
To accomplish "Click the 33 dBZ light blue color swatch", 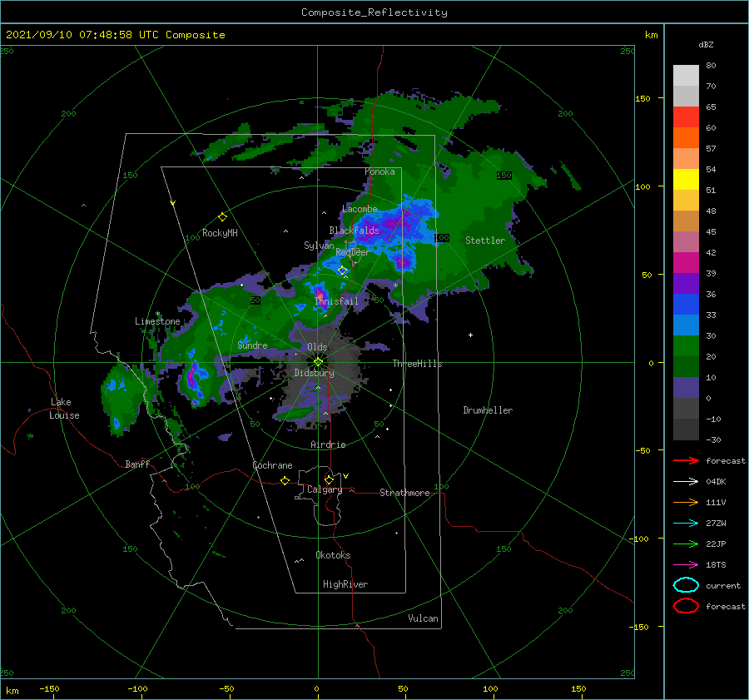I will tap(686, 325).
